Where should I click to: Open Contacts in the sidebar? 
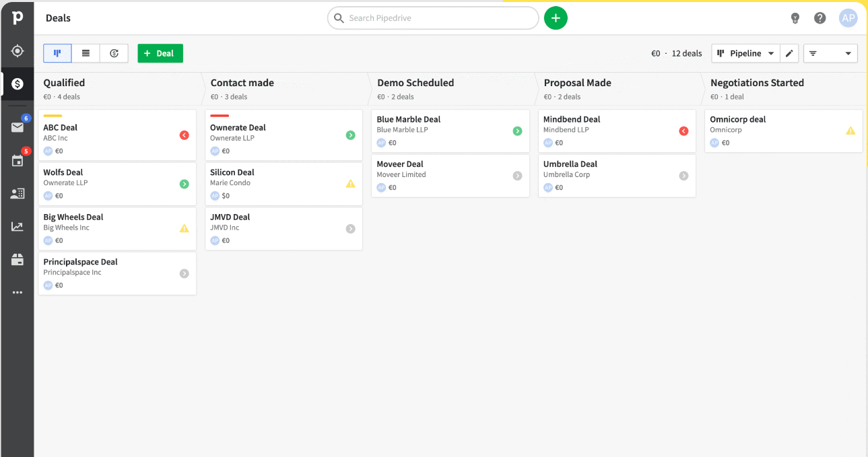(x=18, y=194)
